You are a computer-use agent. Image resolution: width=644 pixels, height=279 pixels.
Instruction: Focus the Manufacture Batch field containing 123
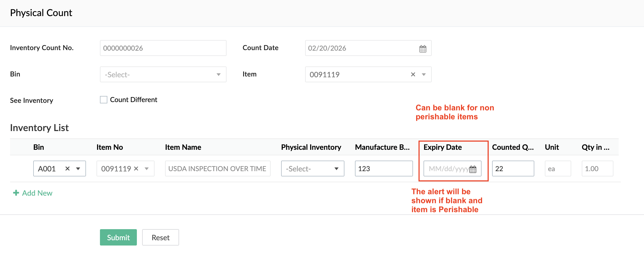pos(383,169)
